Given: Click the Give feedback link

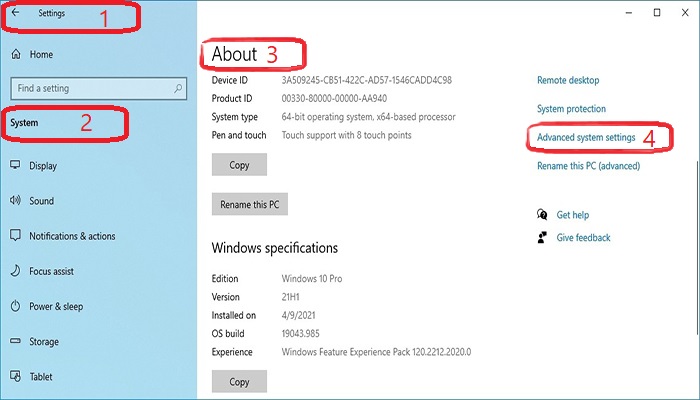Looking at the screenshot, I should (583, 238).
